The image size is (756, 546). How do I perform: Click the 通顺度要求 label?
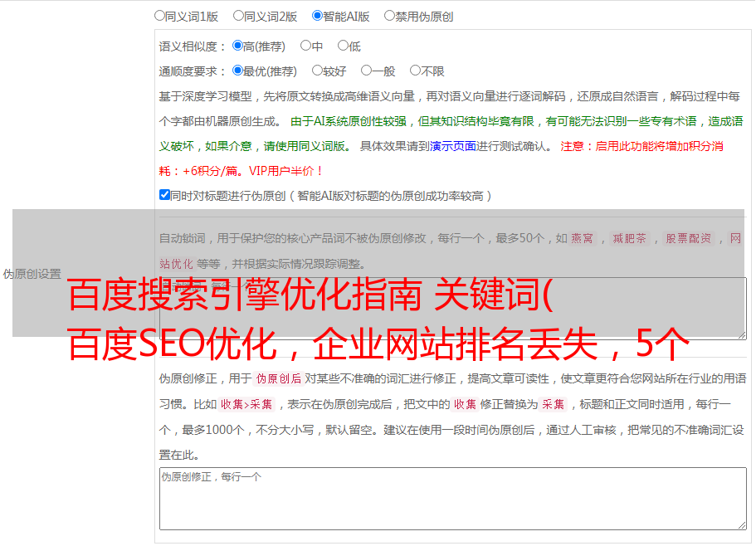(x=193, y=71)
